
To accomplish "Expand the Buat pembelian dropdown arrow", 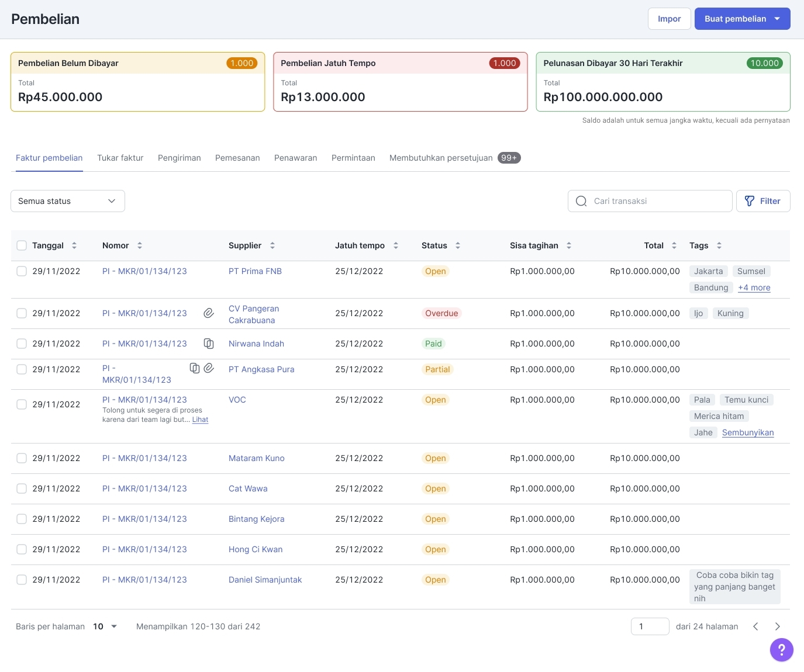I will pos(777,19).
